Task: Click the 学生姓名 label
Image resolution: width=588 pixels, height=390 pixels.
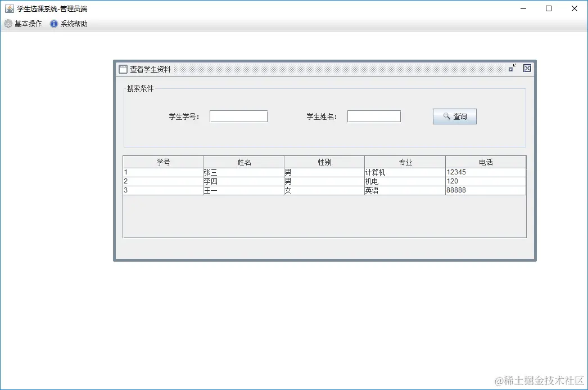Action: [322, 116]
